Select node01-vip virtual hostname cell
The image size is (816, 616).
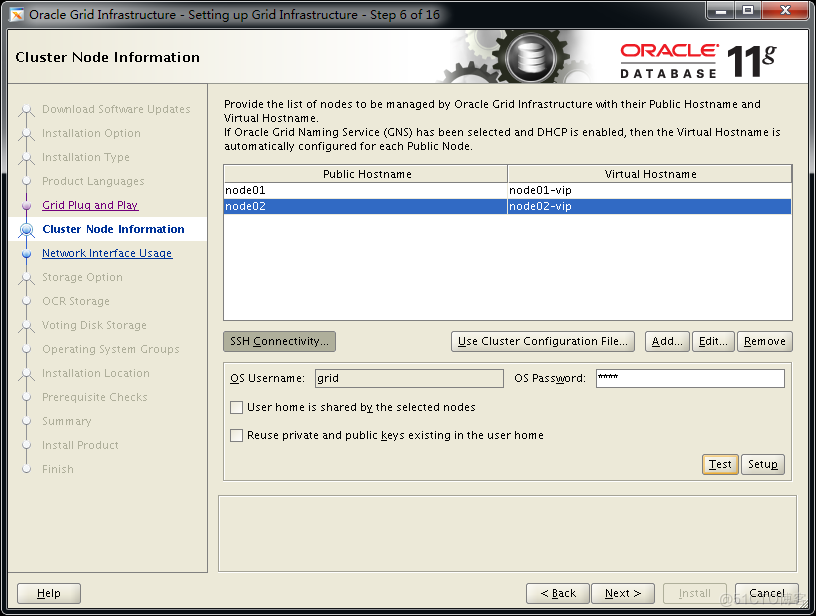649,190
